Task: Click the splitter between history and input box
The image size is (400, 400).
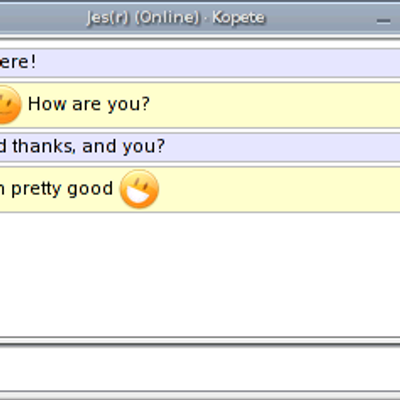Action: [200, 342]
